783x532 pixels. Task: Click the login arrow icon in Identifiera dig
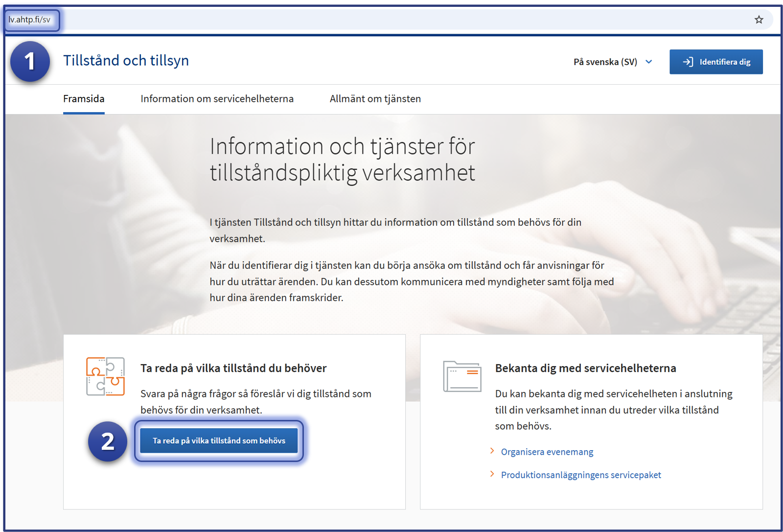(x=688, y=62)
